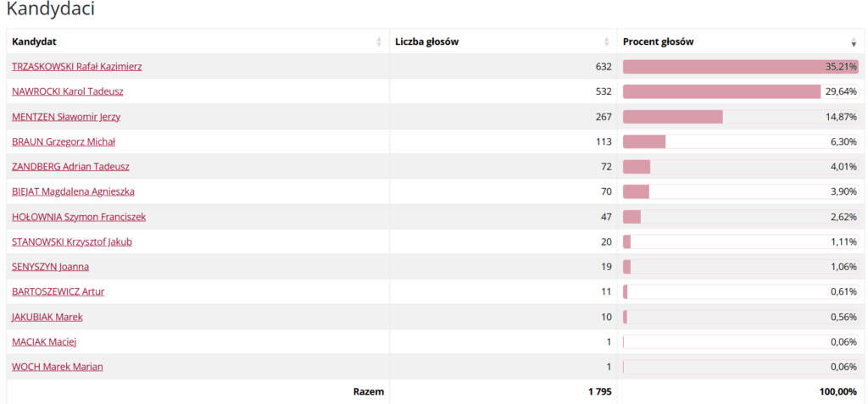Screen dimensions: 868x404
Task: Open JAKUBIAK Marek candidate page
Action: [47, 317]
